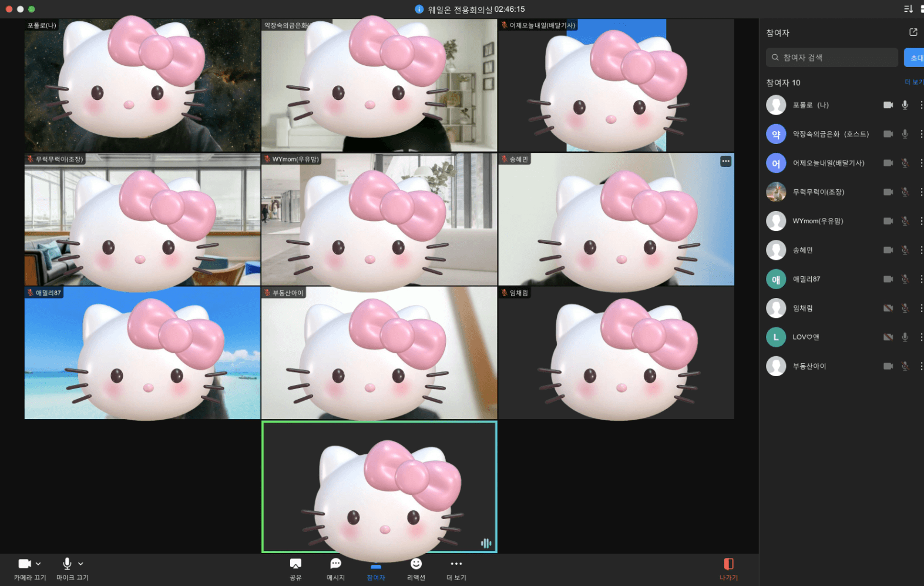
Task: Select participant name 부동산아이 in list
Action: point(809,366)
